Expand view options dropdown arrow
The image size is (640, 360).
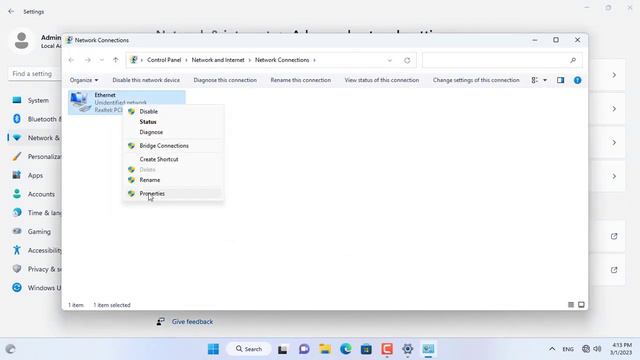coord(545,80)
